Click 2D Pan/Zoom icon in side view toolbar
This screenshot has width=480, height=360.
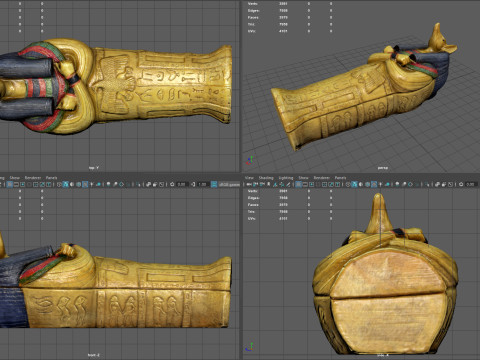282,184
